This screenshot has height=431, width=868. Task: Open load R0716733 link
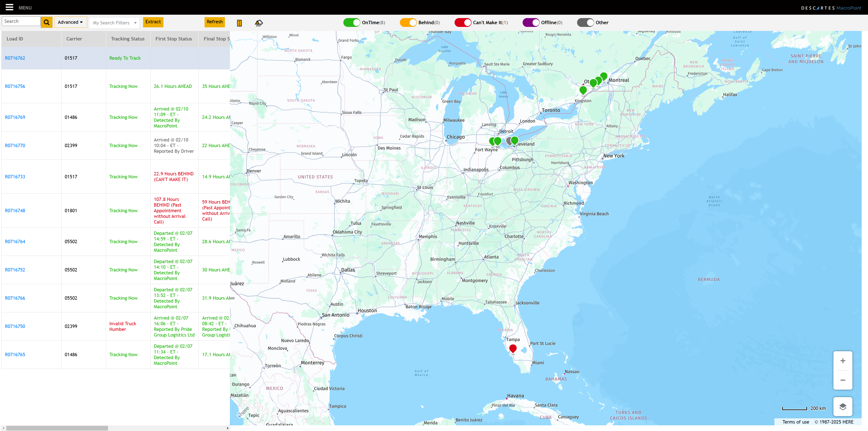[15, 177]
